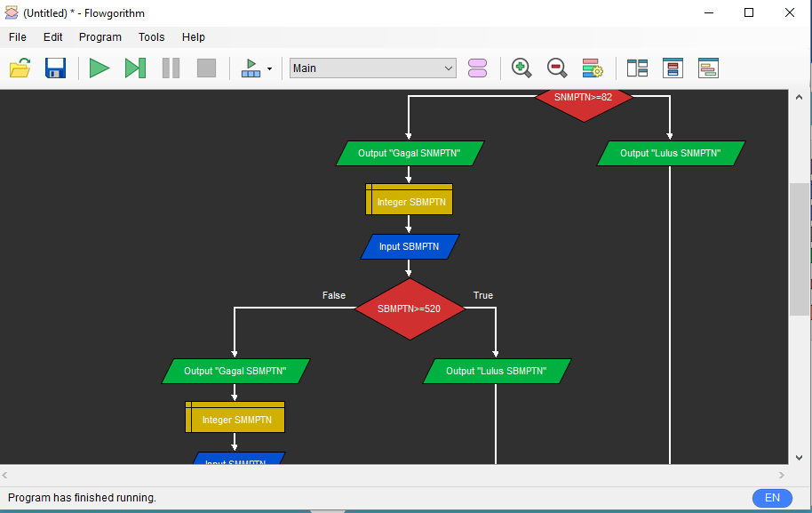
Task: Click the Open file folder icon
Action: coord(20,68)
